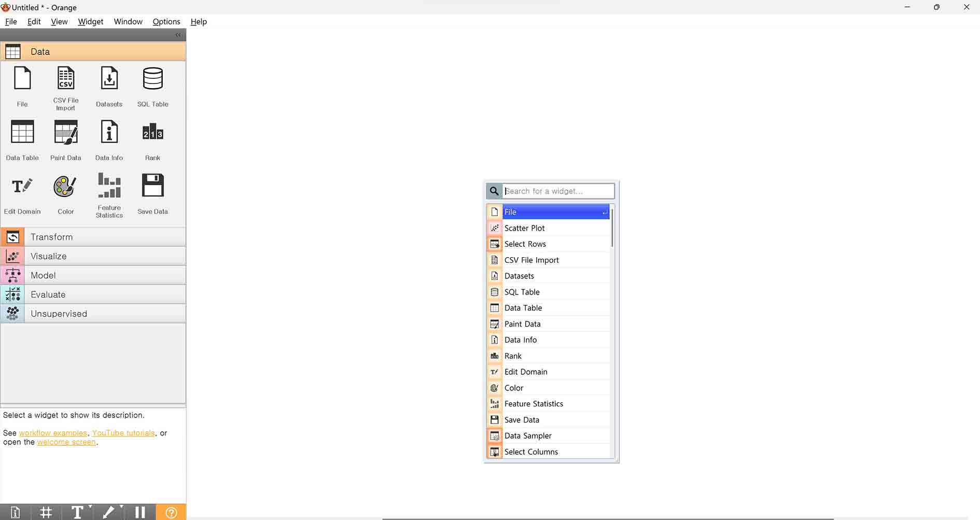Click the magnifier icon in widget search
980x520 pixels.
point(494,191)
